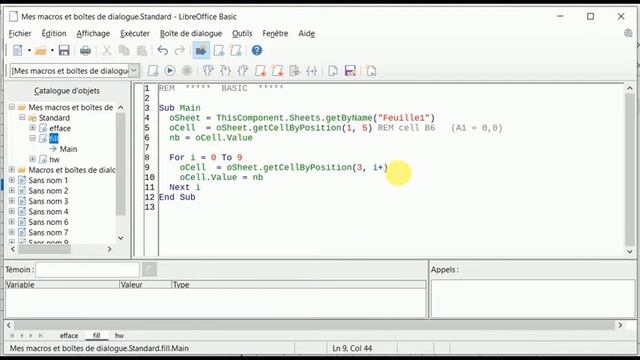640x360 pixels.
Task: Open the Fichier menu
Action: [x=20, y=33]
